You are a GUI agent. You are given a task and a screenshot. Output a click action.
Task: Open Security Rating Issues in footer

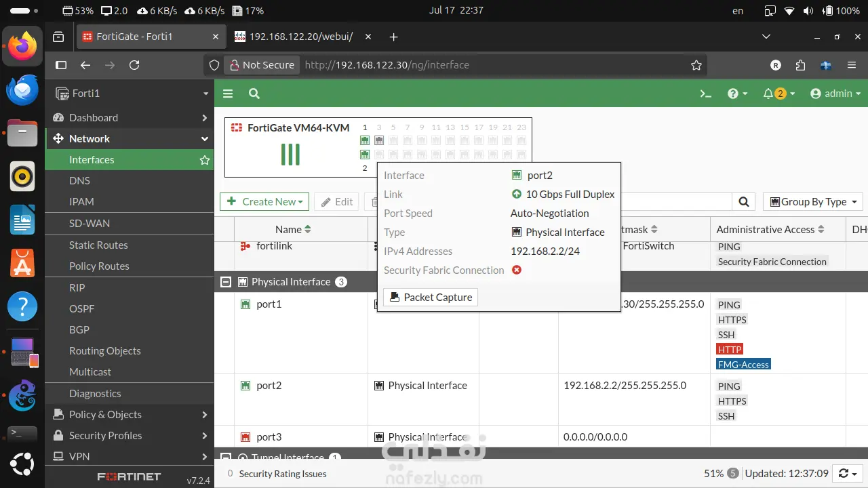point(277,474)
